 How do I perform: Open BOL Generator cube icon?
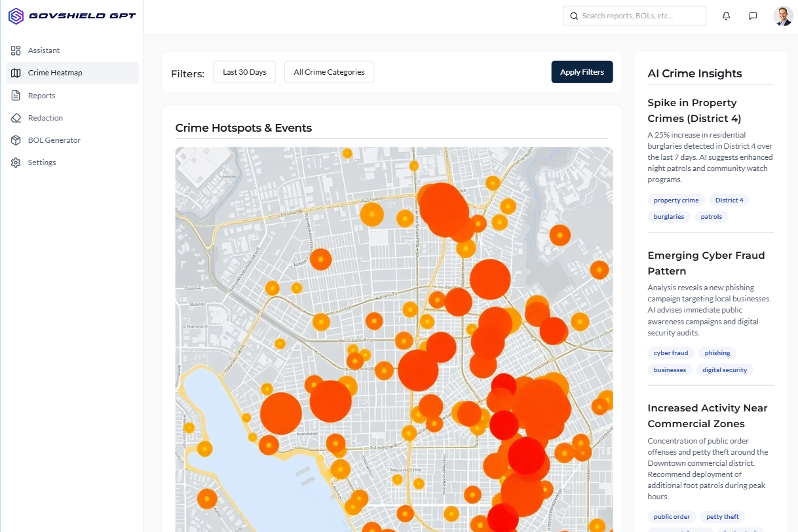16,140
